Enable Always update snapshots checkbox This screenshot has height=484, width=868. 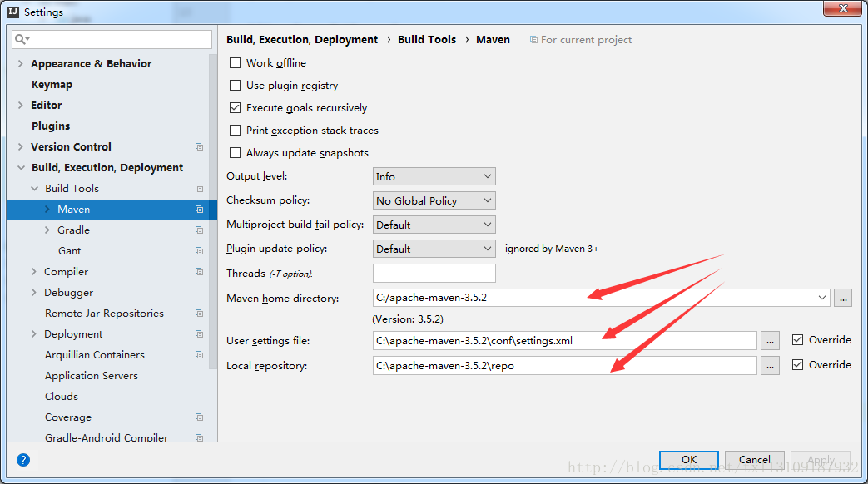point(236,153)
